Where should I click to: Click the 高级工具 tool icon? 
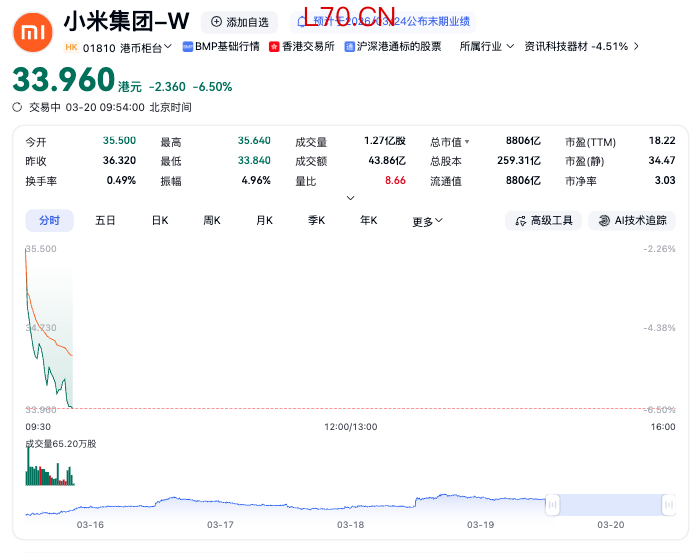click(520, 221)
